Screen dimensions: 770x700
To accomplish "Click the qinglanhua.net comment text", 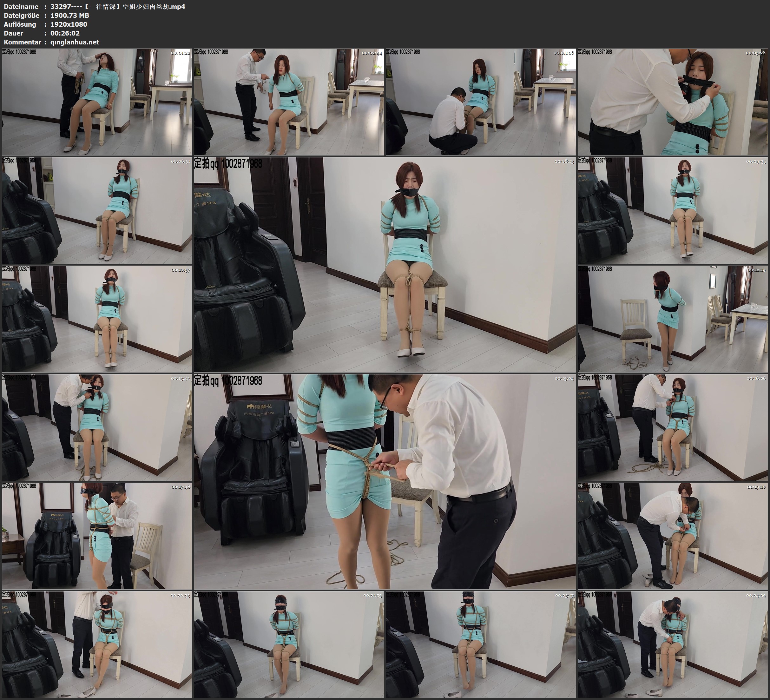I will [x=75, y=42].
